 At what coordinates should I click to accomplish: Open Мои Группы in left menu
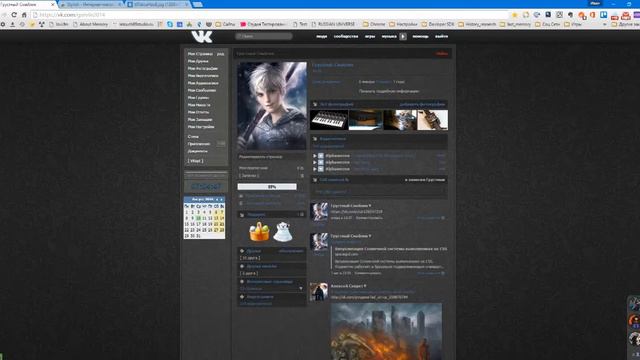pos(198,98)
